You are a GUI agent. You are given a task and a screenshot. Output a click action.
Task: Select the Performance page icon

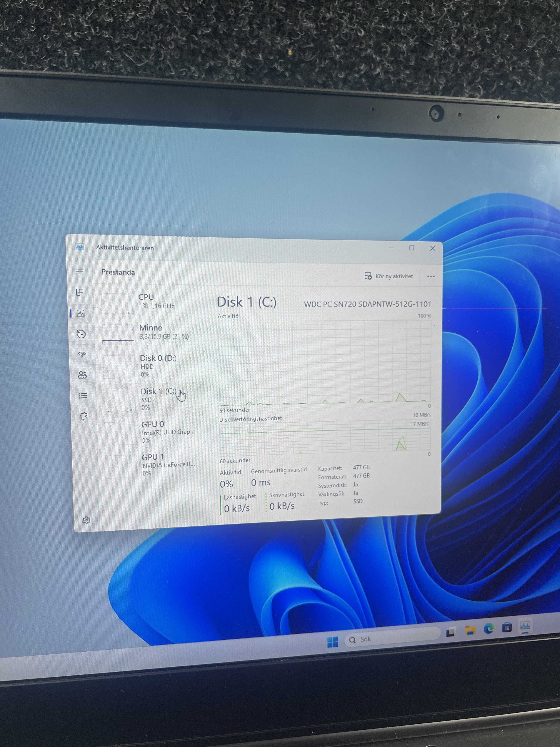tap(81, 313)
